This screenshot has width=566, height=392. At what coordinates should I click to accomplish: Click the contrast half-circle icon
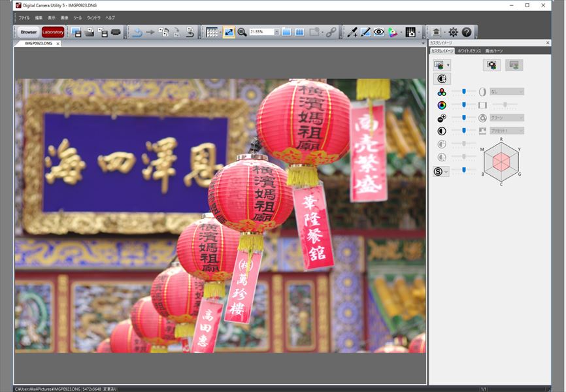[442, 131]
